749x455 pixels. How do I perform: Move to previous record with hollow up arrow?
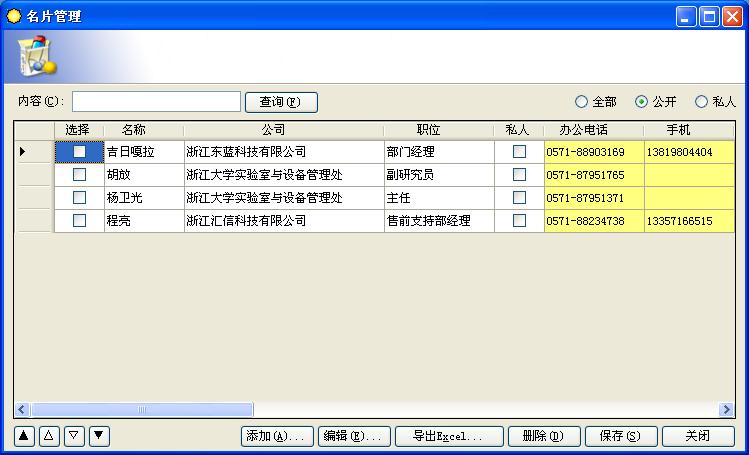point(49,436)
